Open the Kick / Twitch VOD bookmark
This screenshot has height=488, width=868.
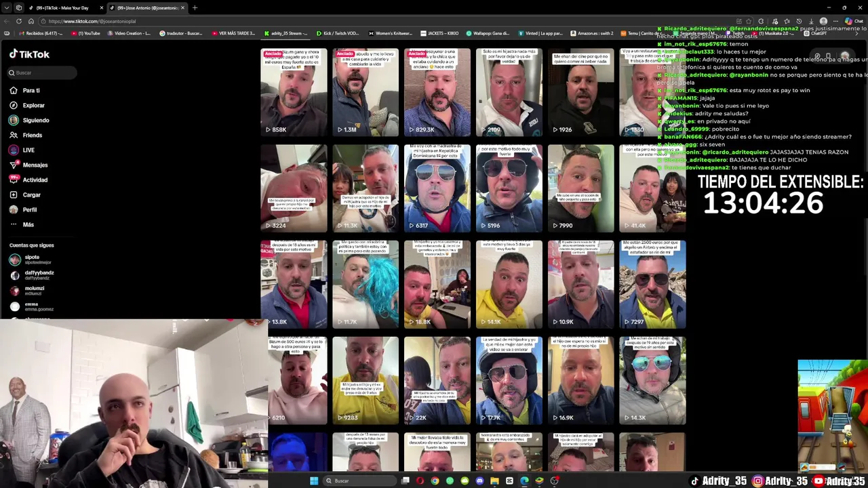pyautogui.click(x=337, y=33)
